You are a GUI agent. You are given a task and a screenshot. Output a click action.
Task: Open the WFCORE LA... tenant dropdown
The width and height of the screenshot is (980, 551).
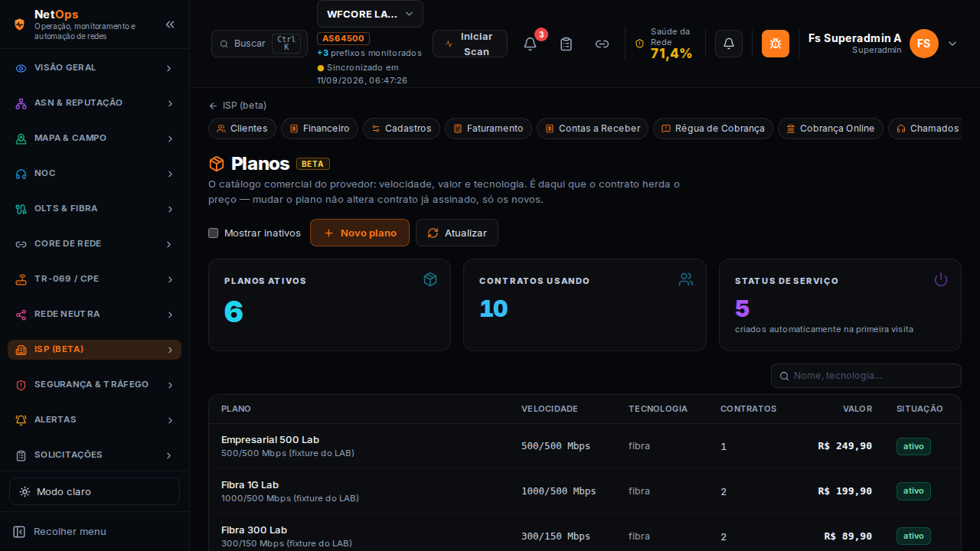[370, 14]
